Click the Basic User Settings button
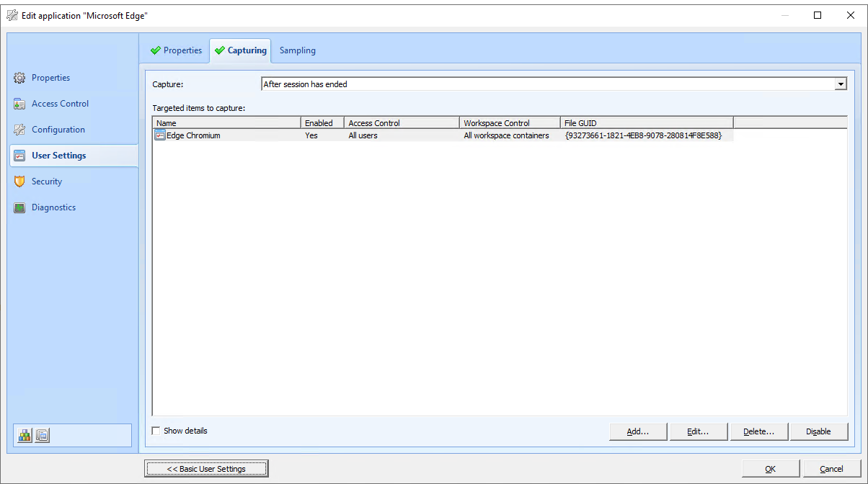Image resolution: width=868 pixels, height=484 pixels. tap(206, 467)
